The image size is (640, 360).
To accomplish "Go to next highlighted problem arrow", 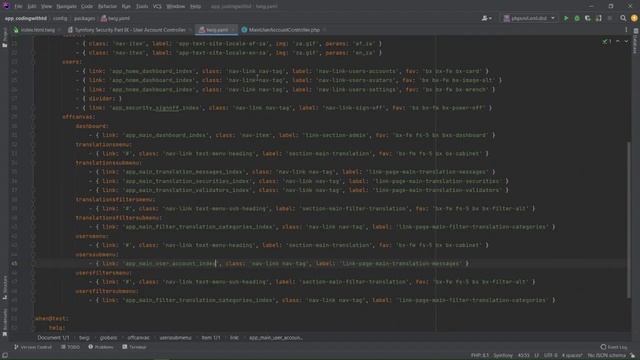I will [626, 42].
